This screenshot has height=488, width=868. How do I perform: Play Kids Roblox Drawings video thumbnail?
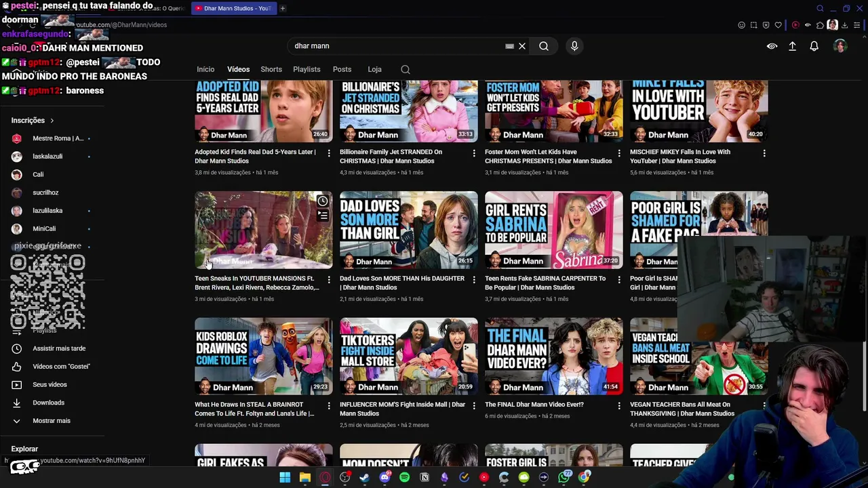[x=264, y=357]
